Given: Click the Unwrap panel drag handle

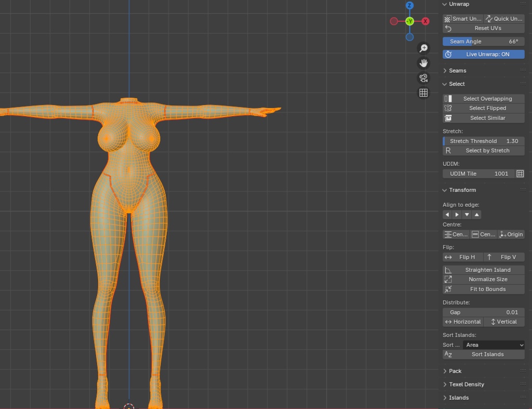Looking at the screenshot, I should (523, 4).
